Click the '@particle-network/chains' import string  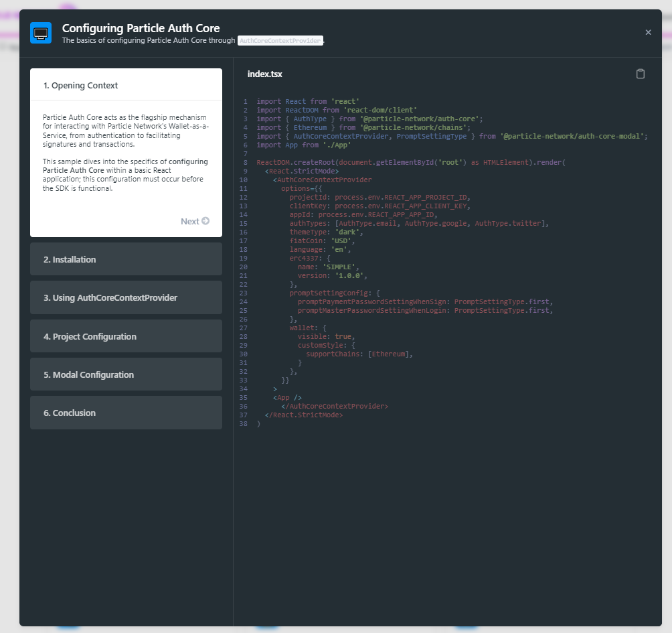tap(415, 127)
